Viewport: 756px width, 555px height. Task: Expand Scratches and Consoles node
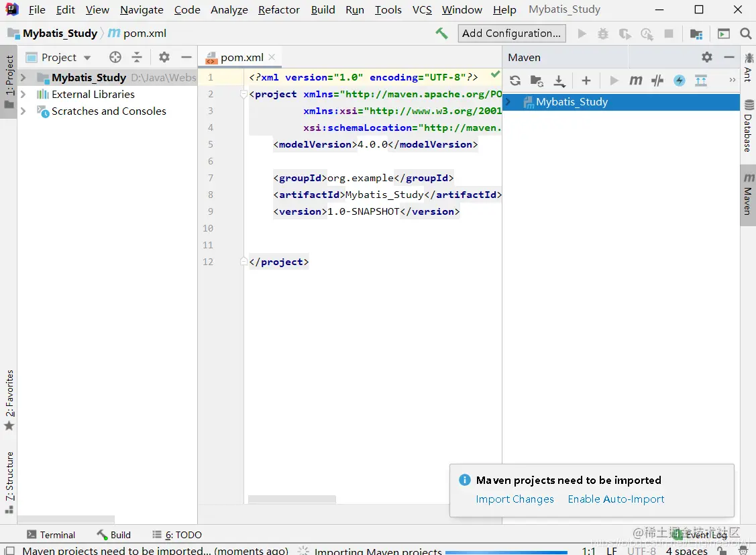[23, 111]
